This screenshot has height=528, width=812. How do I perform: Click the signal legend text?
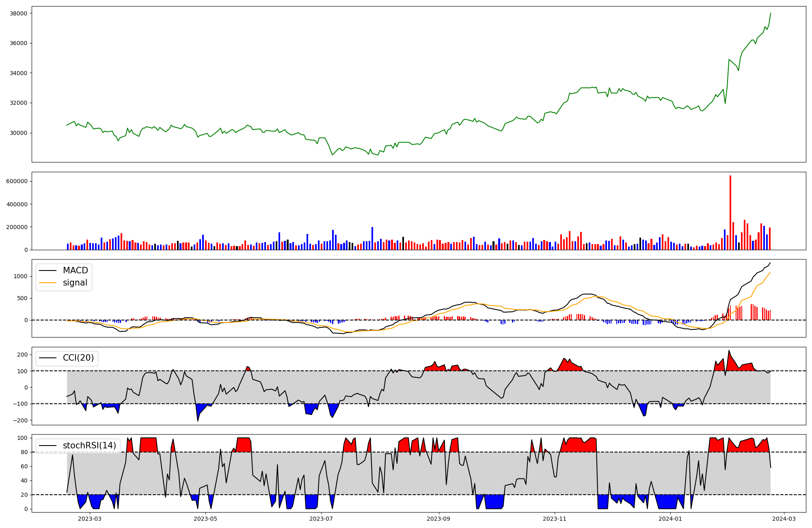(x=75, y=283)
